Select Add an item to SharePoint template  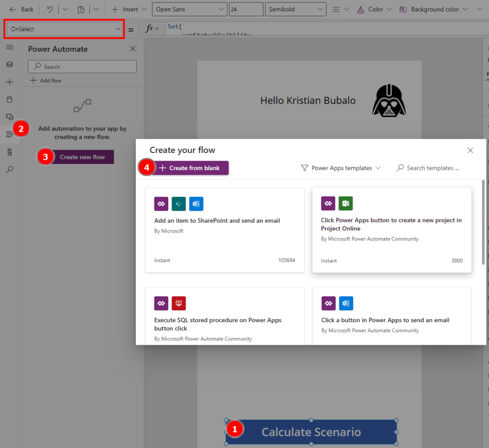tap(224, 230)
